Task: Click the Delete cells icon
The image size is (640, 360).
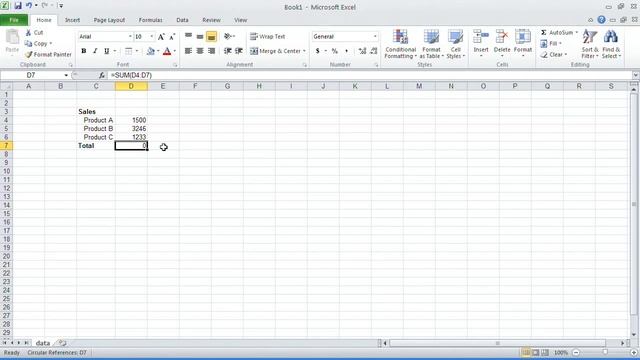Action: (x=502, y=37)
